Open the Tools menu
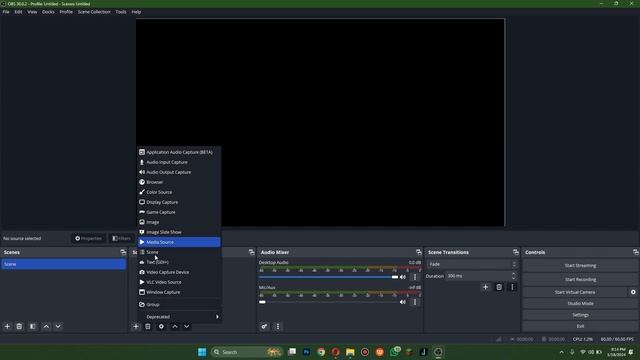The image size is (640, 360). point(121,12)
